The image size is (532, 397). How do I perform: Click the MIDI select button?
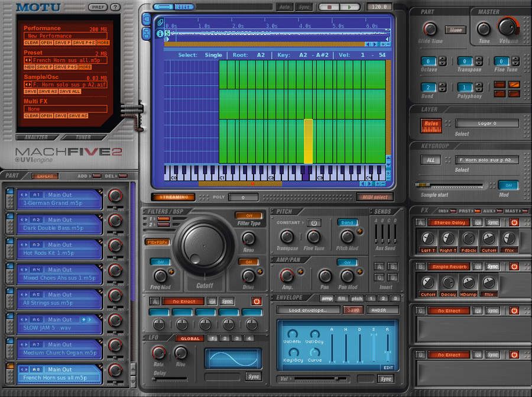tap(375, 197)
